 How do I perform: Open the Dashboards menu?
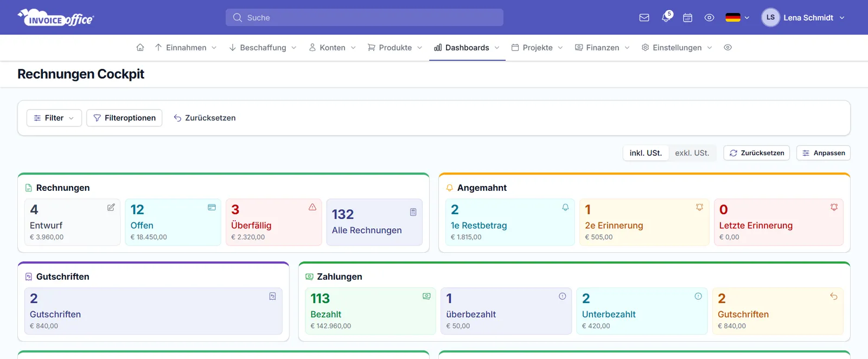click(467, 48)
